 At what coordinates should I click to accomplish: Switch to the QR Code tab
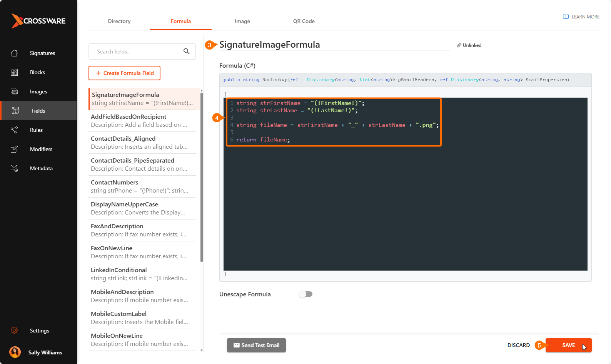pos(304,21)
